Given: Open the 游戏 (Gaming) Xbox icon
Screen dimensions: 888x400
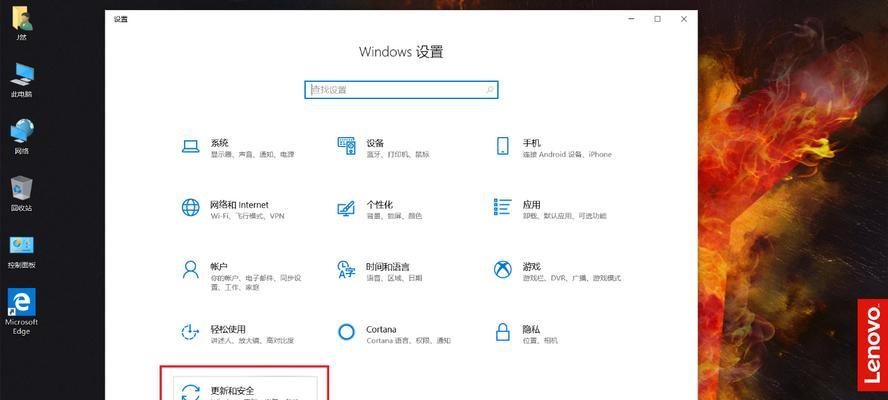Looking at the screenshot, I should pyautogui.click(x=502, y=270).
